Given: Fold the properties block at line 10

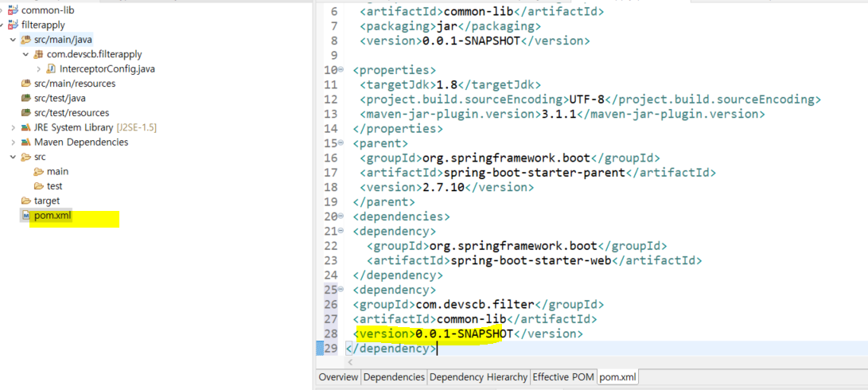Looking at the screenshot, I should click(x=341, y=70).
